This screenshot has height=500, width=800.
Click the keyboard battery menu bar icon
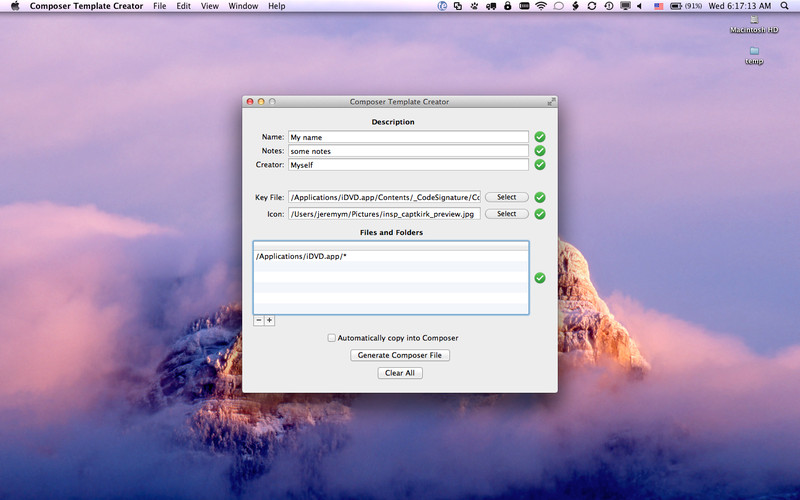point(524,6)
